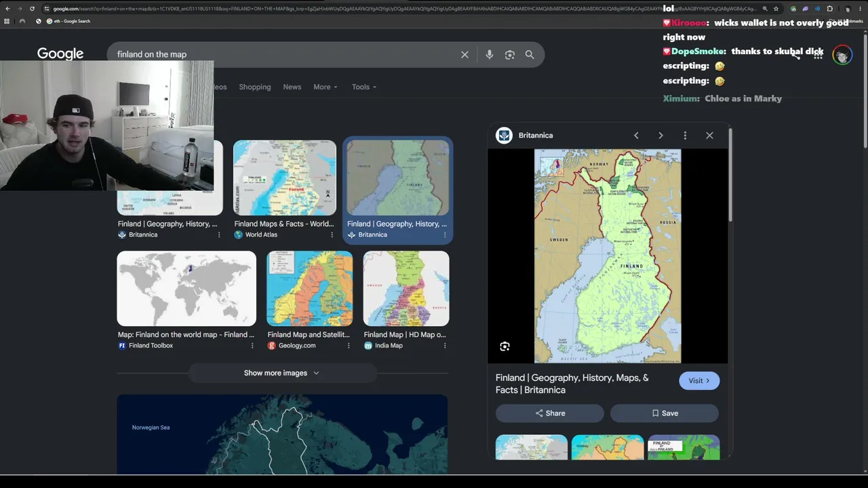Share the Britannica Finland image
The image size is (868, 488).
pyautogui.click(x=550, y=413)
